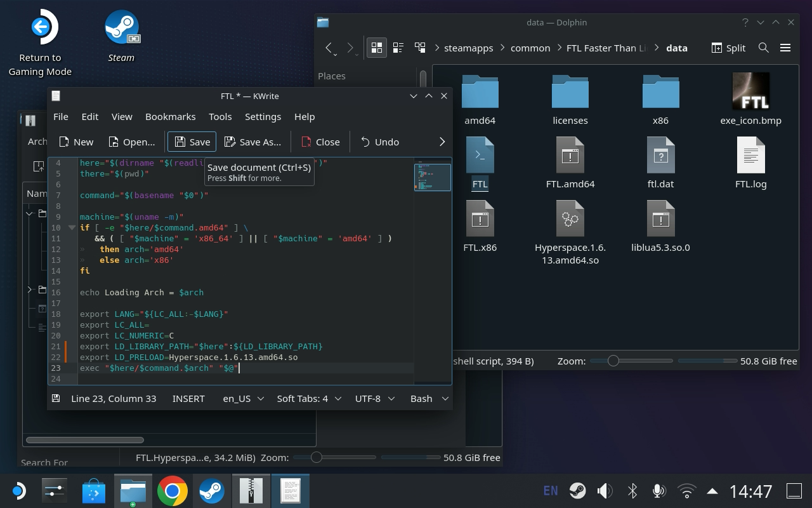The image size is (812, 508).
Task: Switch Dolphin to Details view mode
Action: point(420,48)
